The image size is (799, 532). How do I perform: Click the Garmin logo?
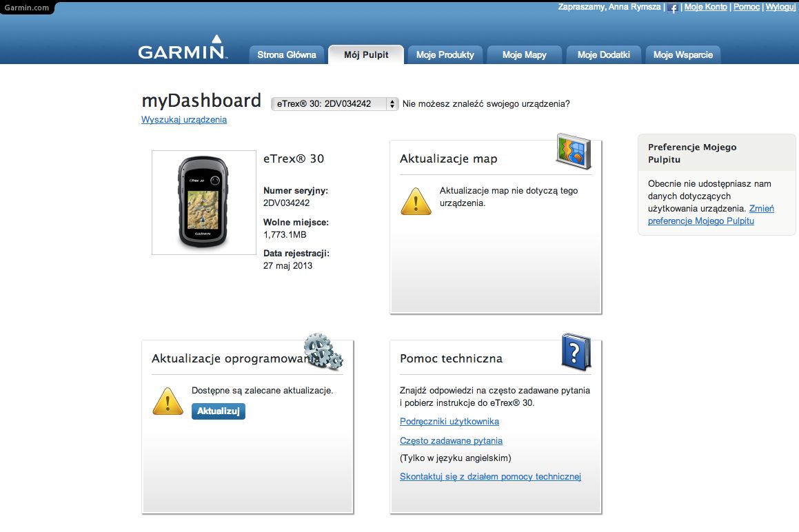point(183,48)
